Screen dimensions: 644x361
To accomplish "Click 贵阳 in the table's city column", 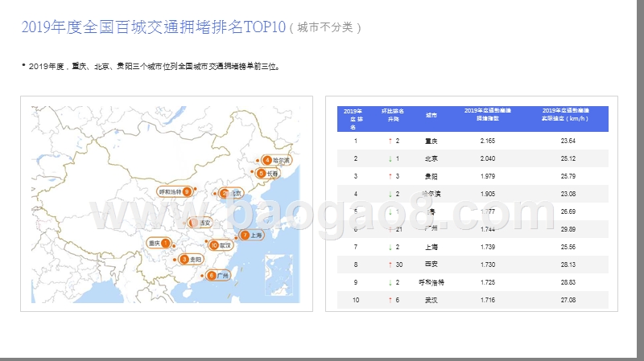I will coord(431,176).
